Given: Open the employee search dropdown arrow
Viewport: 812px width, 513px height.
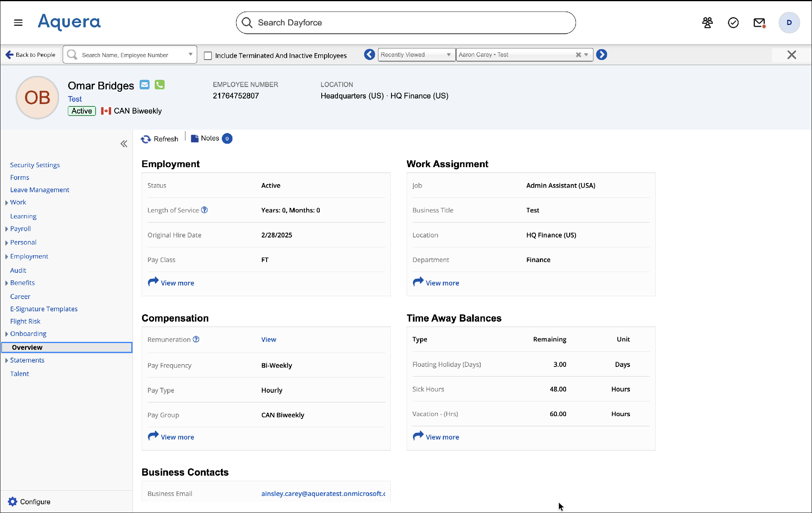Looking at the screenshot, I should 191,54.
